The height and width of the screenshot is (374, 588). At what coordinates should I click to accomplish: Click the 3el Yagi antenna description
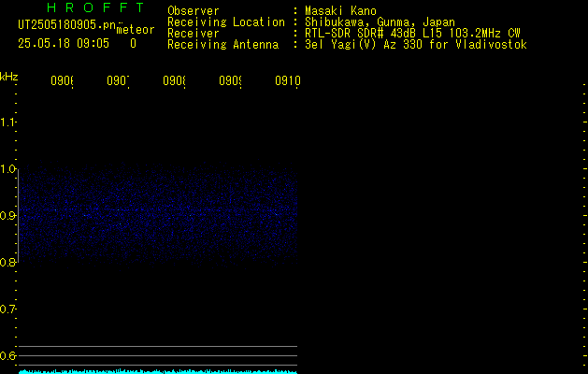click(416, 45)
